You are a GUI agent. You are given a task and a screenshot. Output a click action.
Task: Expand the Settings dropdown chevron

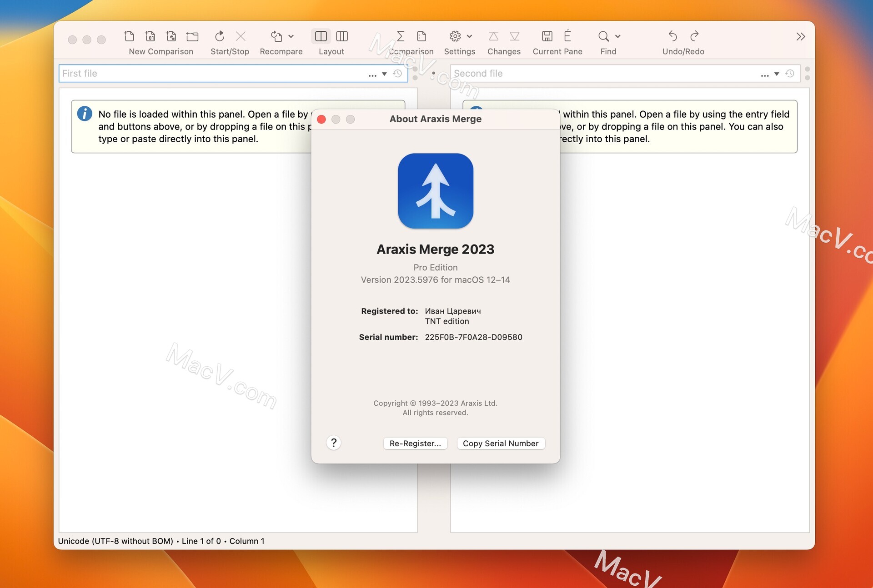pyautogui.click(x=470, y=36)
